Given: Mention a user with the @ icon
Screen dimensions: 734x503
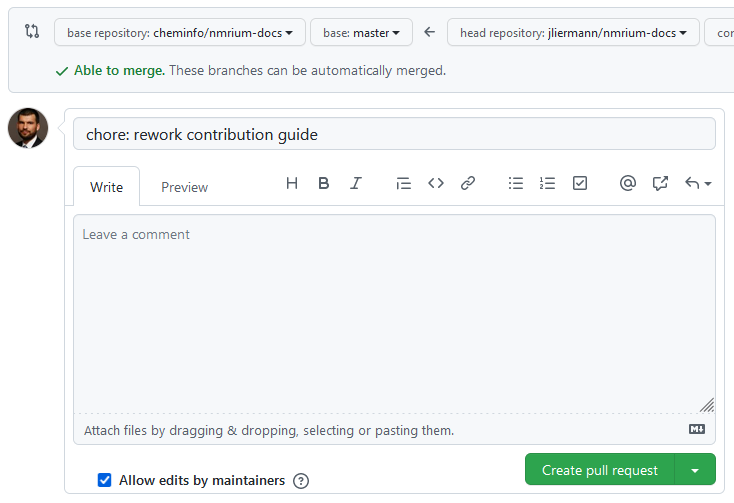Looking at the screenshot, I should (627, 183).
